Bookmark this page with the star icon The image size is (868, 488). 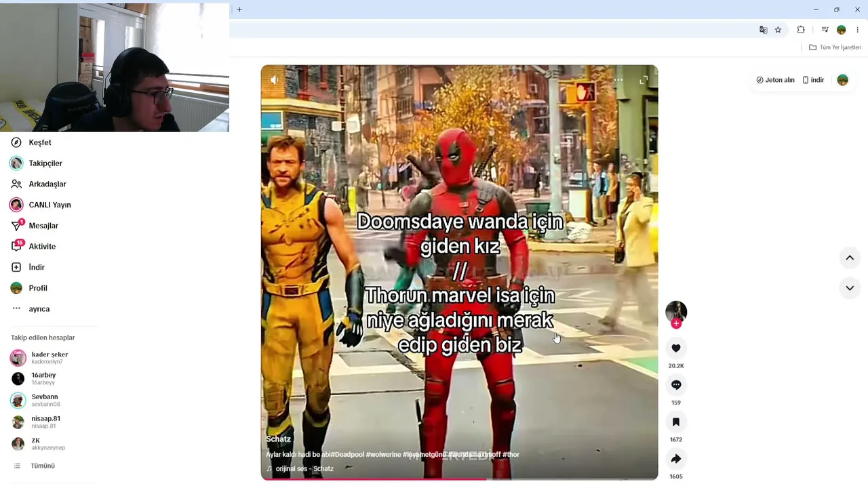pos(778,30)
